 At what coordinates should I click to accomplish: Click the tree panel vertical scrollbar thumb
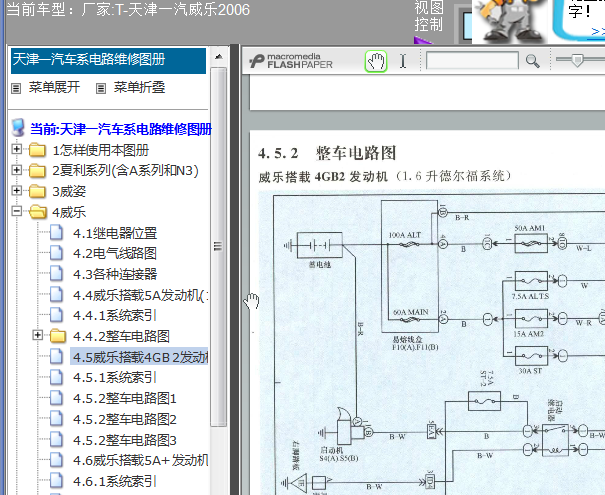pos(218,247)
